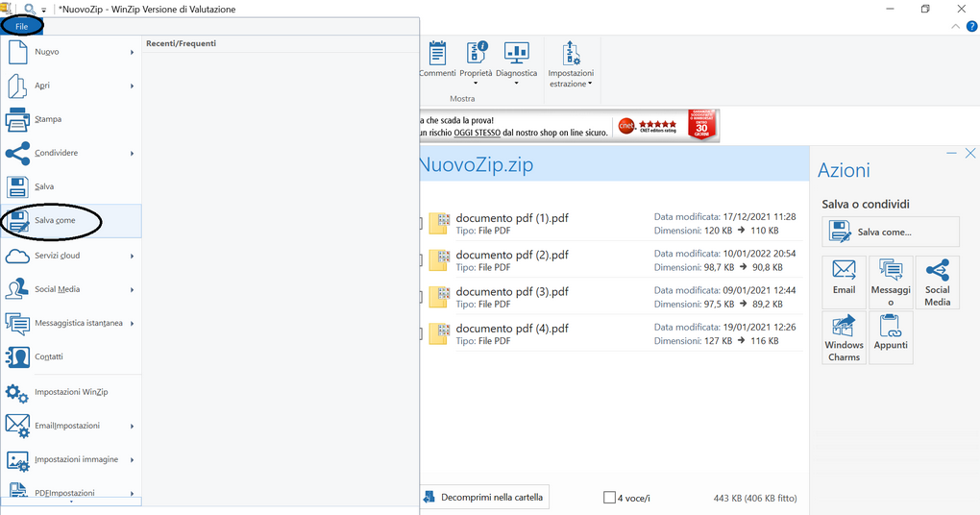
Task: Click Salva come... in Azioni panel
Action: point(890,232)
